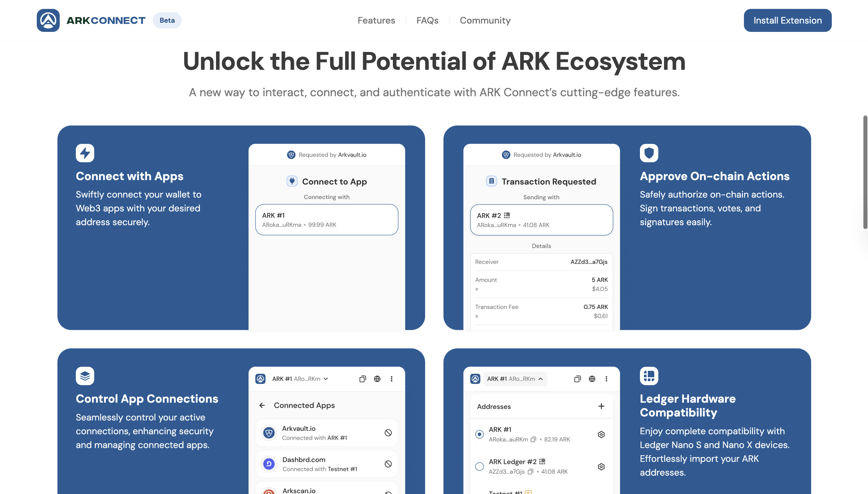Click the ARK Connect logo in Addresses panel
Screen dimensions: 868x494
475,379
